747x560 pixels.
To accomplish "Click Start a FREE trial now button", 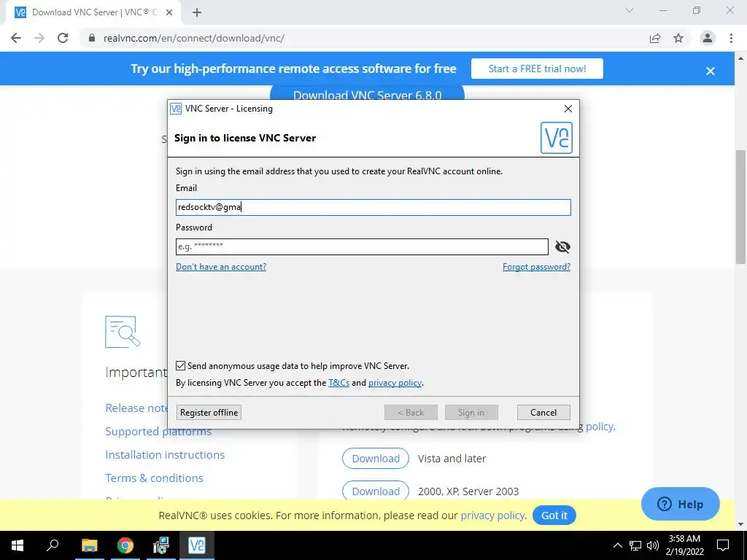I will pos(537,69).
